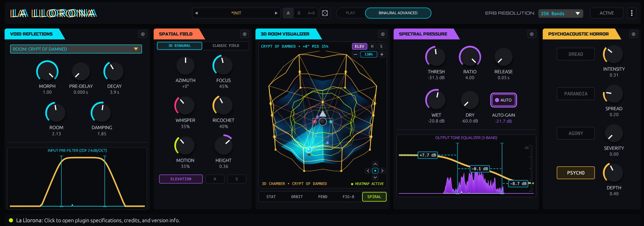Select the PLAY view mode
The width and height of the screenshot is (644, 226).
(x=351, y=13)
